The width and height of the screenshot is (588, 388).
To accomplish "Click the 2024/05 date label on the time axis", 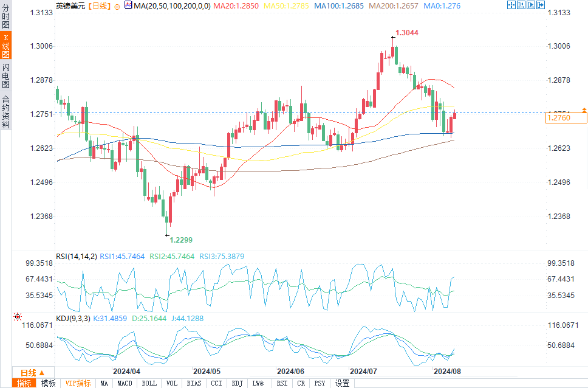I will coord(207,372).
